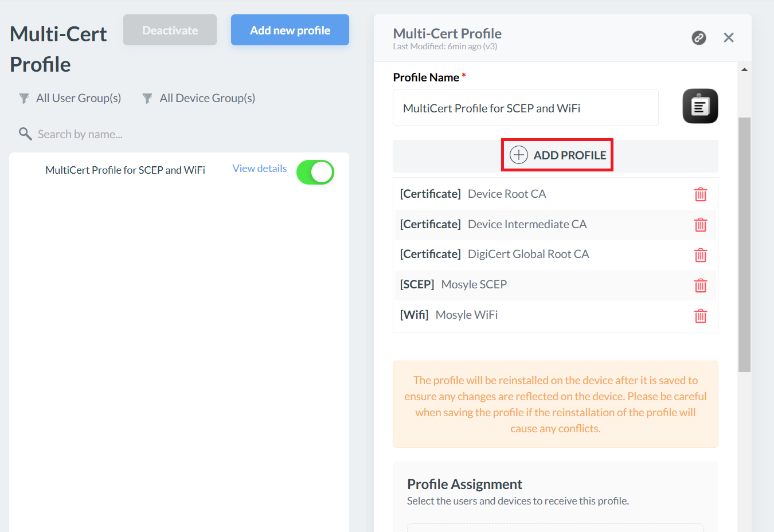Close the Multi-Cert Profile panel
774x532 pixels.
point(729,38)
